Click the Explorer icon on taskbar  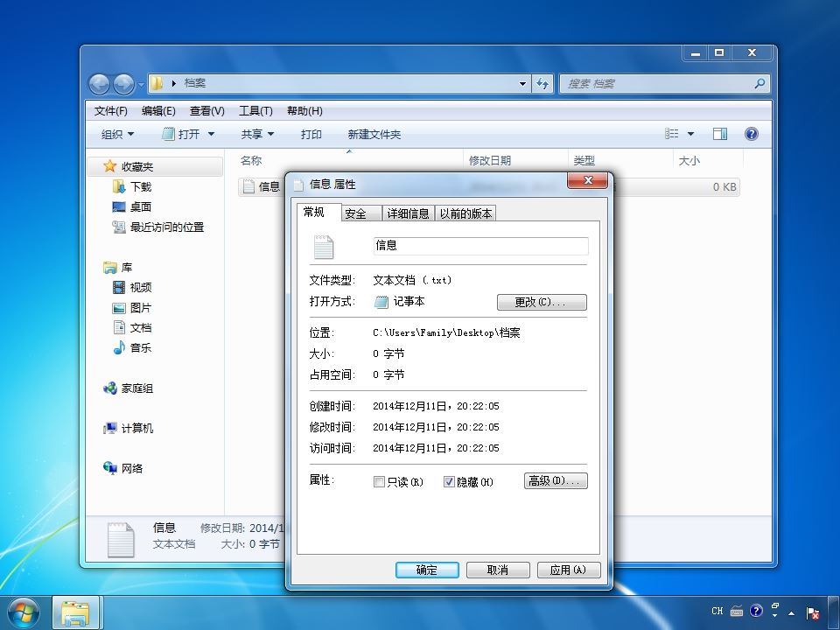tap(75, 613)
